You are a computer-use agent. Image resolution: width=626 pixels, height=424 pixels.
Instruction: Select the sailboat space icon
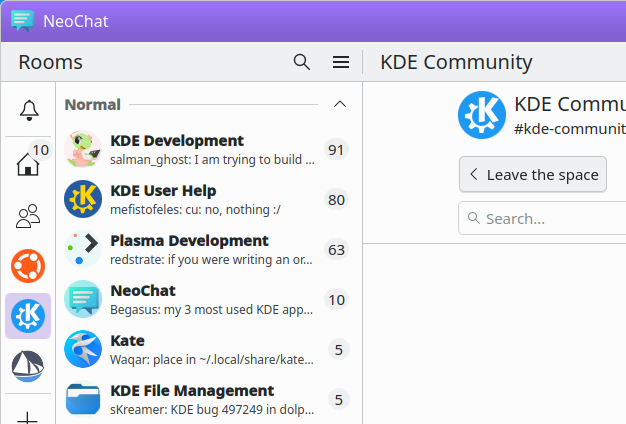pos(28,366)
